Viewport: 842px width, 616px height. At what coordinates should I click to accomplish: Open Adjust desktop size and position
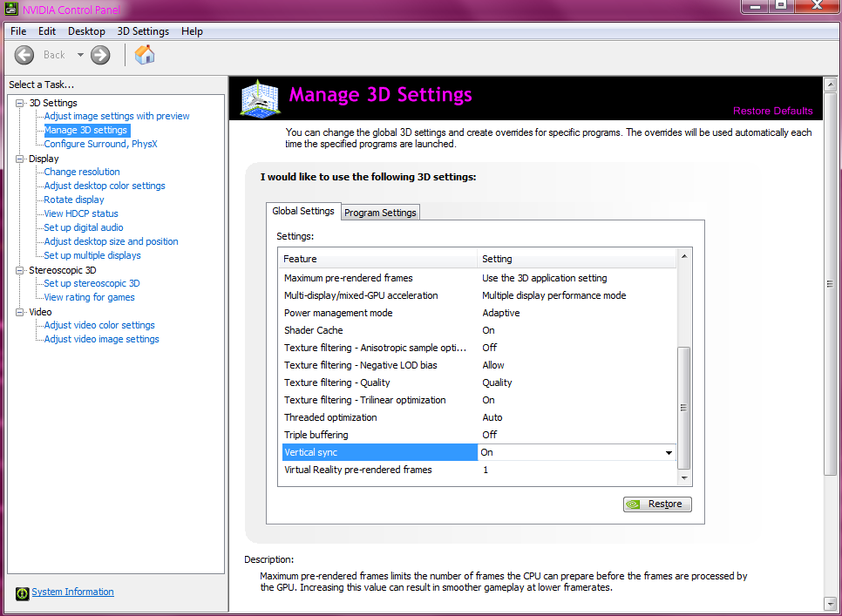point(112,241)
